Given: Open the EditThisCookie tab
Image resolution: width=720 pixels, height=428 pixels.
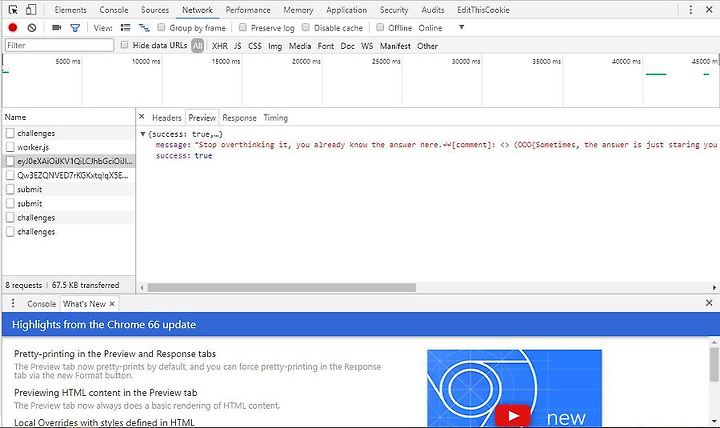Looking at the screenshot, I should (x=484, y=10).
